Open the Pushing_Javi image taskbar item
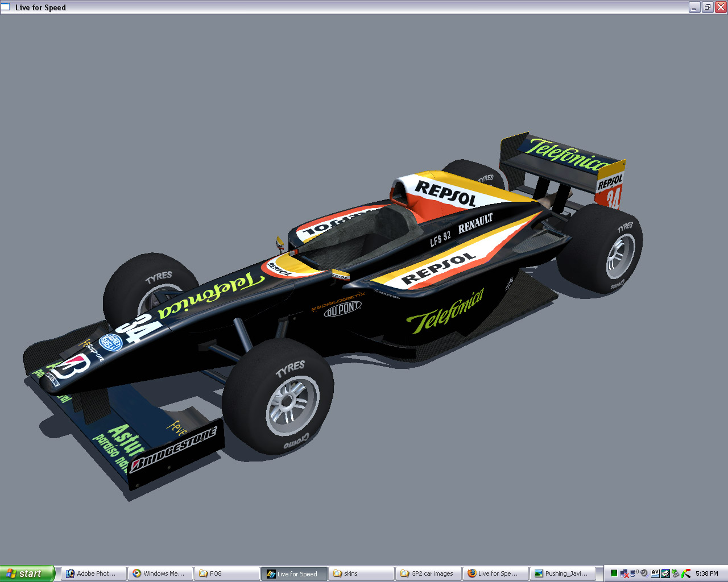The image size is (728, 582). coord(562,573)
